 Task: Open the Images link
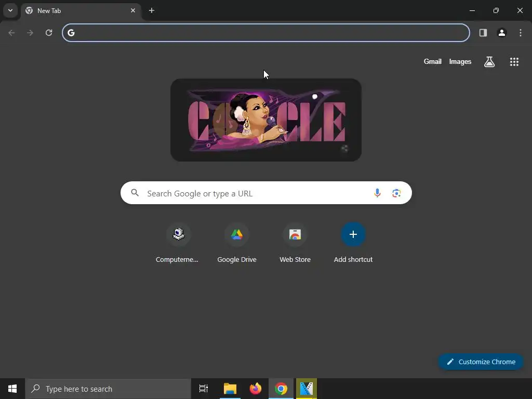(460, 61)
